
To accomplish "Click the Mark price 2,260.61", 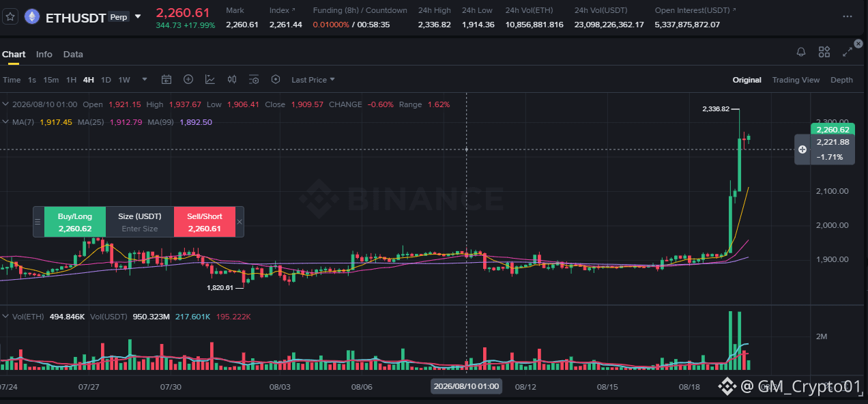I will tap(242, 25).
